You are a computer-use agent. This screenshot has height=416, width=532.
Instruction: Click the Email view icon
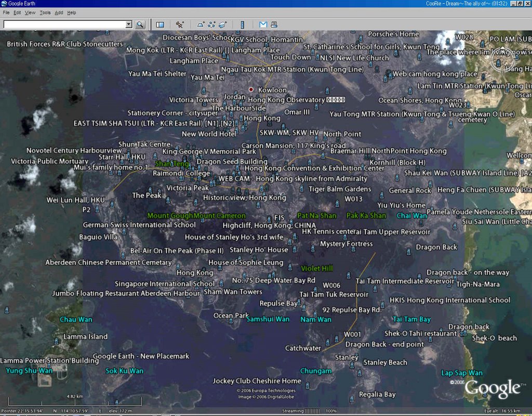pos(263,24)
